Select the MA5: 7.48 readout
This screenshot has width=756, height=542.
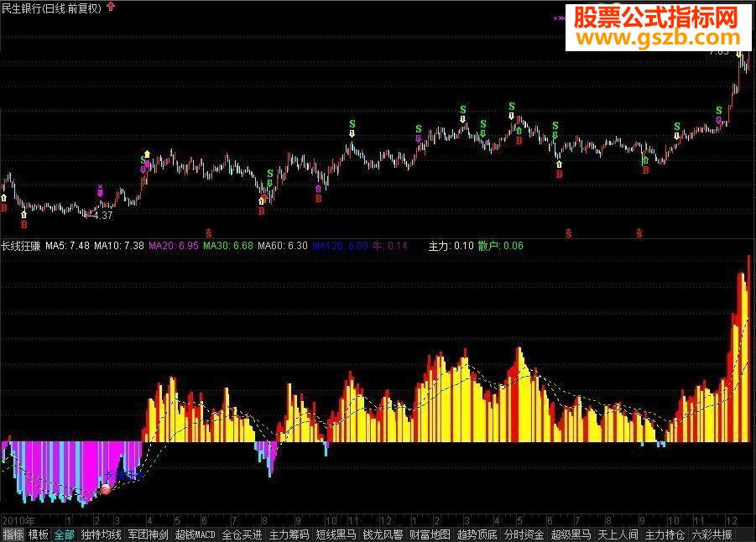pyautogui.click(x=67, y=246)
